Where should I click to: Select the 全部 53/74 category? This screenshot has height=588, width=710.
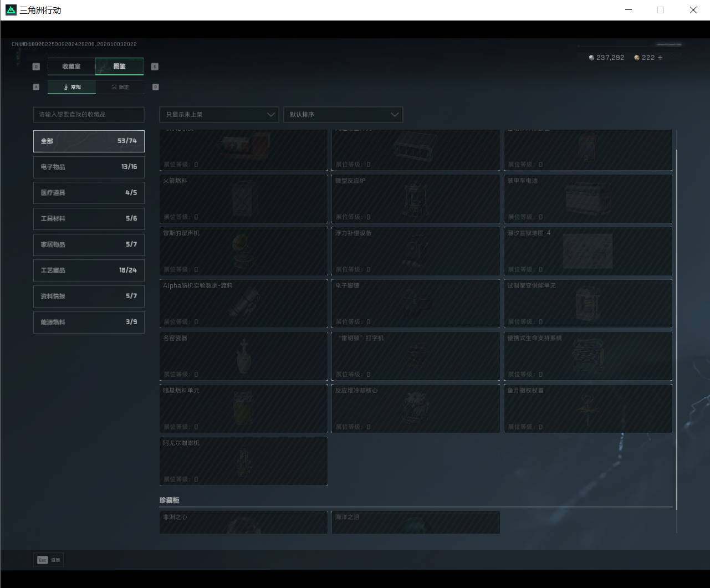(89, 141)
